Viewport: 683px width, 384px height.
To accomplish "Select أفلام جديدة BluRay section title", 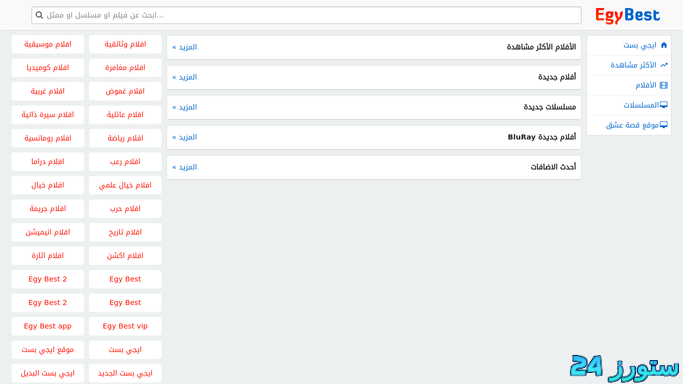I will click(x=542, y=137).
